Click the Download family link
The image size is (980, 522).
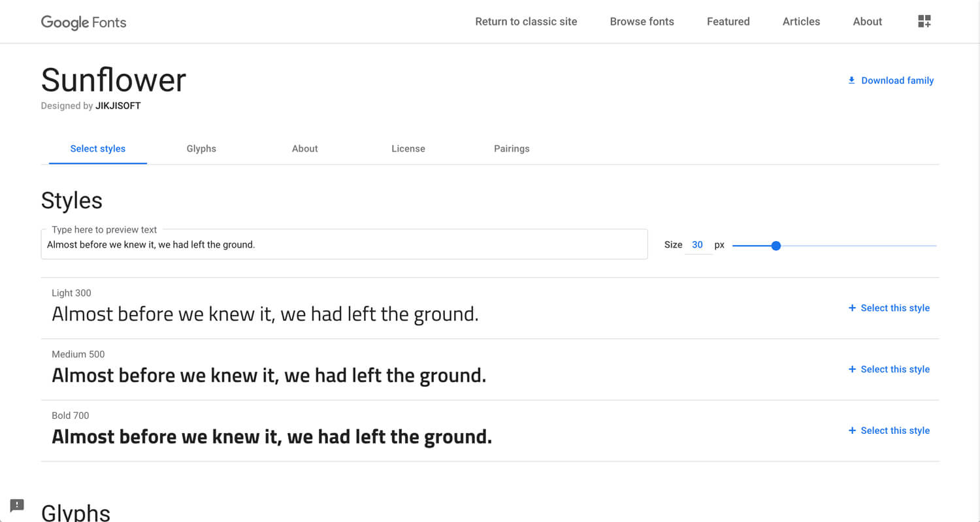click(890, 80)
